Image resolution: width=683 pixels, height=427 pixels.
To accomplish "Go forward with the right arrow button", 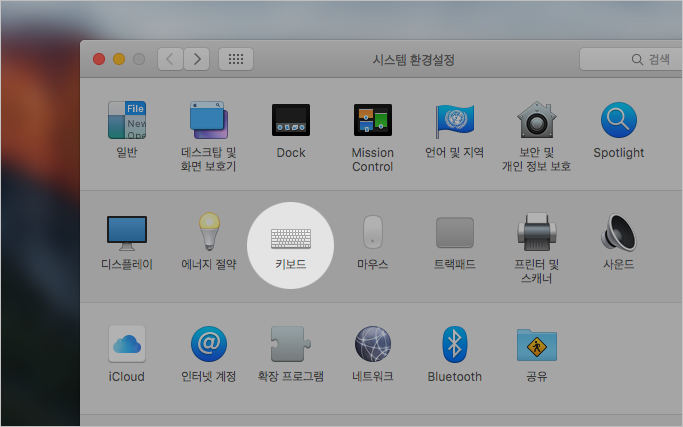I will (x=197, y=59).
